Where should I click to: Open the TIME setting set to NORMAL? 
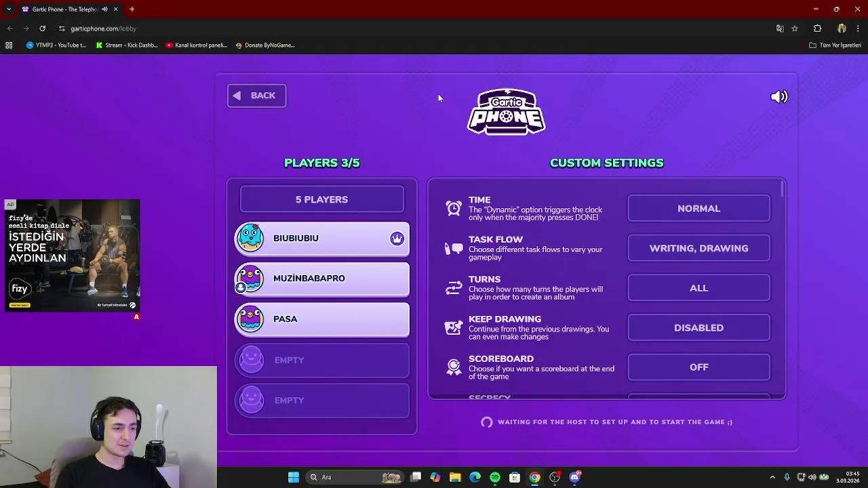click(698, 209)
